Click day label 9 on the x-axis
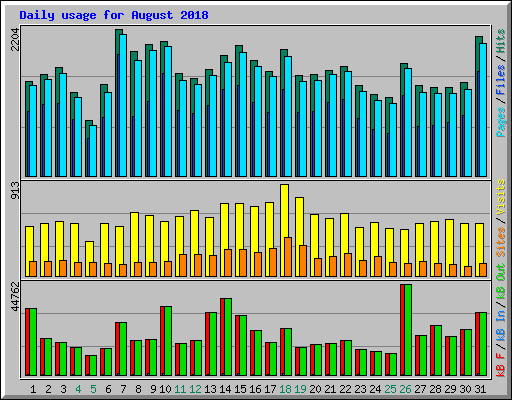The height and width of the screenshot is (400, 512). point(153,389)
